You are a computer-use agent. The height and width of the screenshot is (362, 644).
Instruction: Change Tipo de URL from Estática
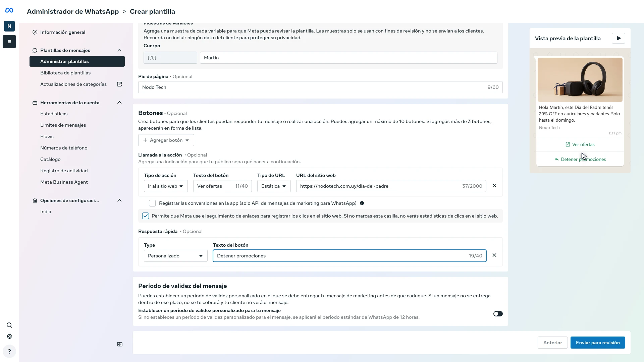(x=274, y=186)
